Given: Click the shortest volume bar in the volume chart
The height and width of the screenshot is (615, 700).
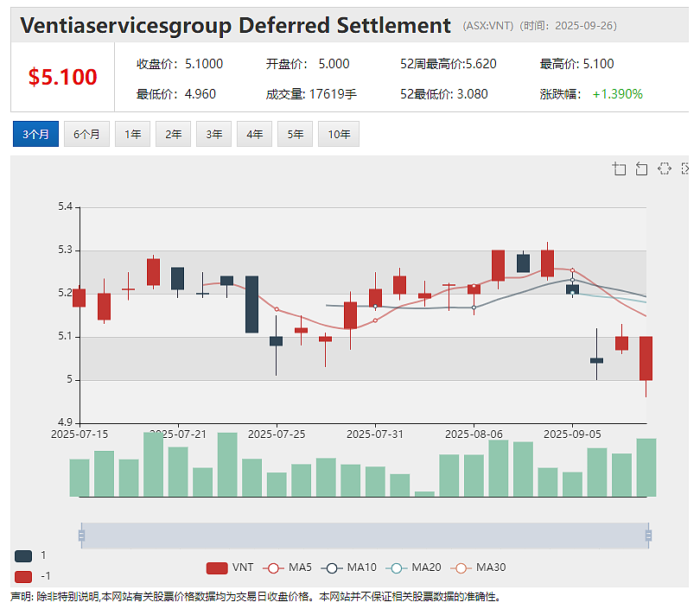Looking at the screenshot, I should 424,493.
